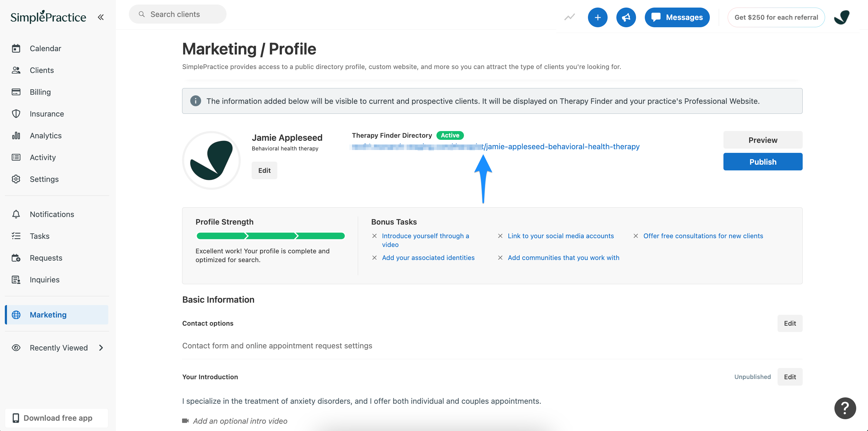Edit the Jamie Appleseed profile header
The image size is (868, 431).
pyautogui.click(x=264, y=170)
